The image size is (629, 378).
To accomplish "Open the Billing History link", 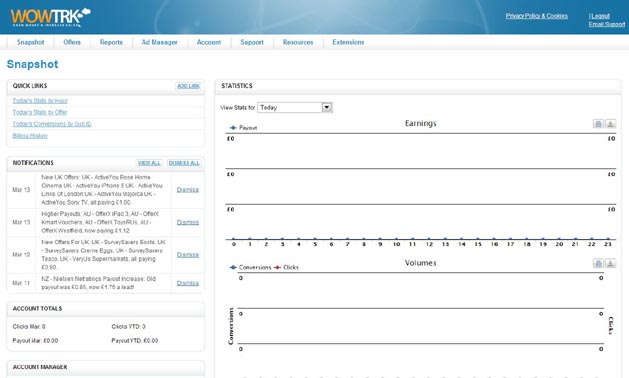I will [30, 136].
